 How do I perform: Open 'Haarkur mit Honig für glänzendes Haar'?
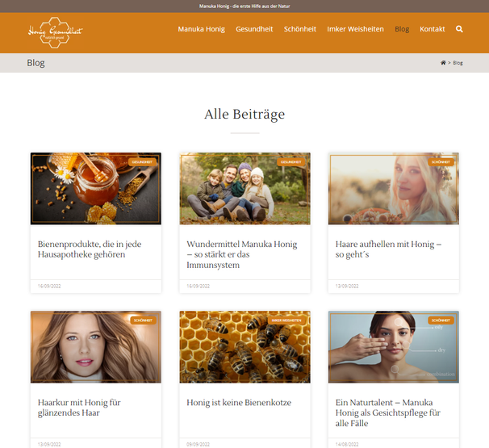click(x=79, y=408)
